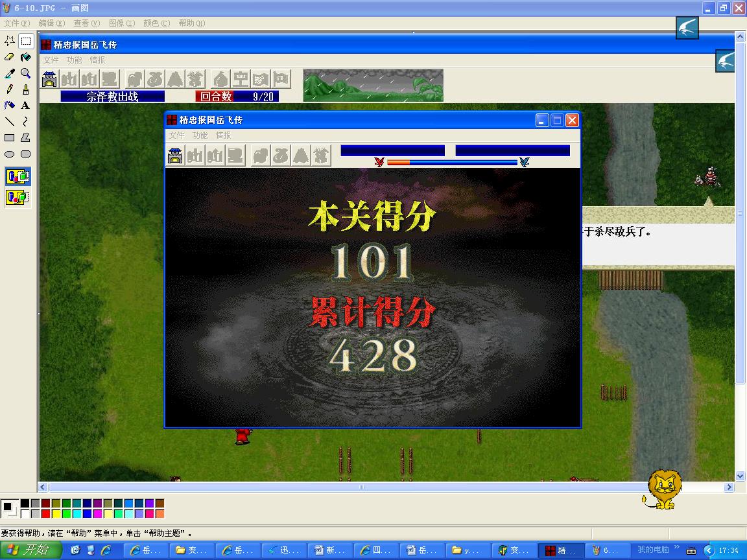Choose the dark red palette swatch
Screen dimensions: 747x560
coord(46,504)
